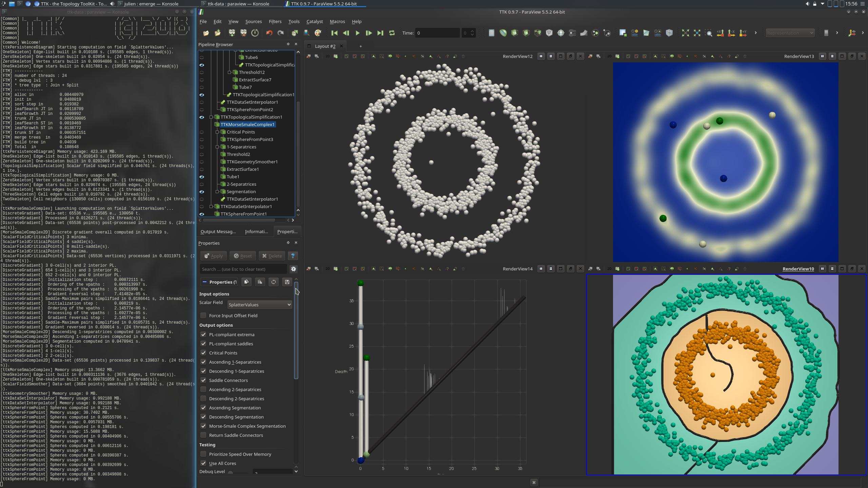The image size is (868, 488).
Task: Toggle visibility of Tube1
Action: click(202, 177)
